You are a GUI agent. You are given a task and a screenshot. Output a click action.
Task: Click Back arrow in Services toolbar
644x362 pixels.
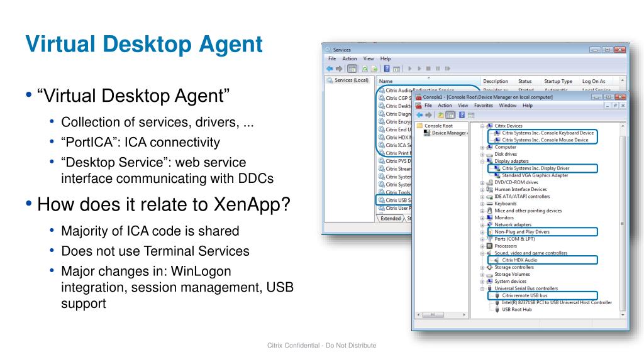click(330, 69)
